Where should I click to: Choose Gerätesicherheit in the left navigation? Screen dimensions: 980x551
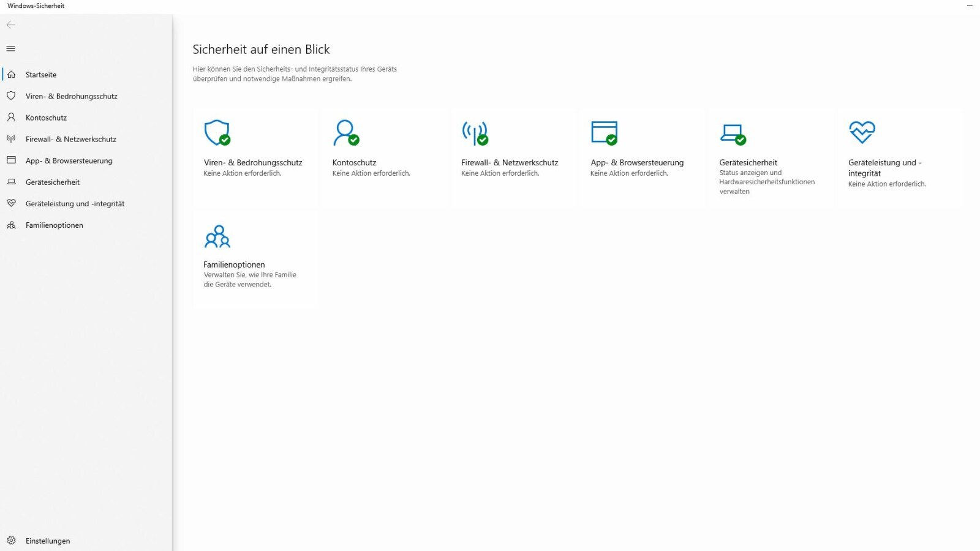[x=53, y=182]
